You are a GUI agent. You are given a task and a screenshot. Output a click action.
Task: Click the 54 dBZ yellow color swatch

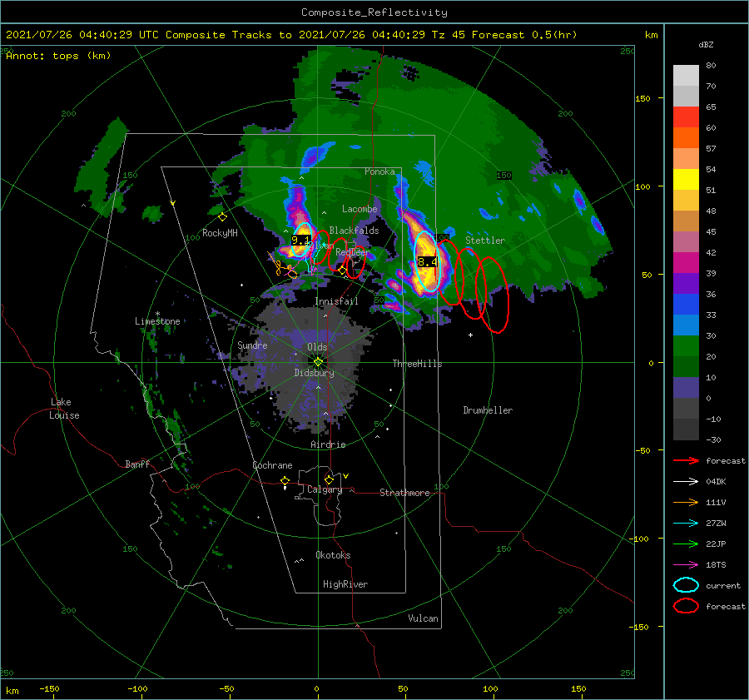(x=686, y=179)
